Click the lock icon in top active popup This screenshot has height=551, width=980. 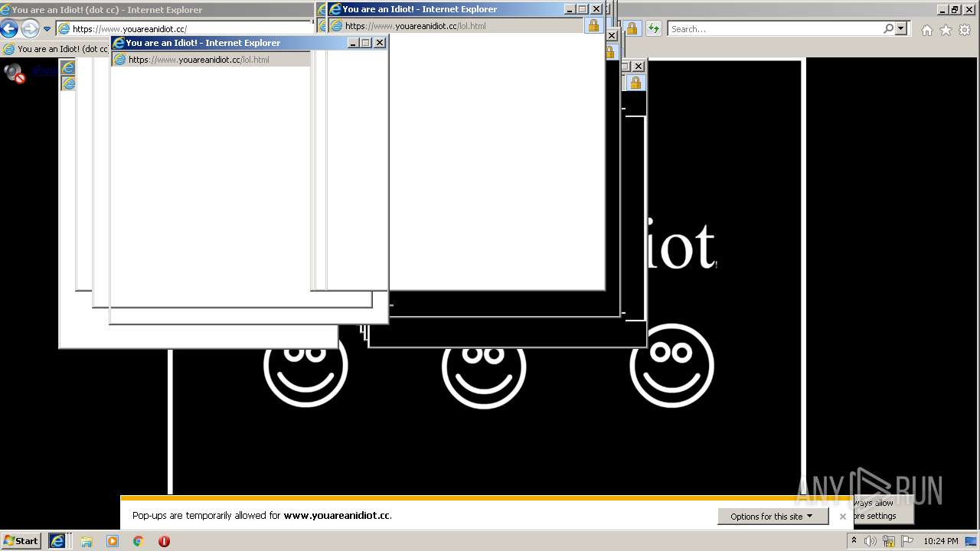click(x=593, y=25)
